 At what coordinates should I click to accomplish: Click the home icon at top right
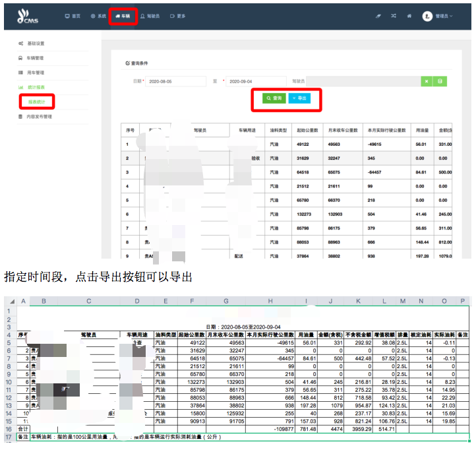coord(409,16)
